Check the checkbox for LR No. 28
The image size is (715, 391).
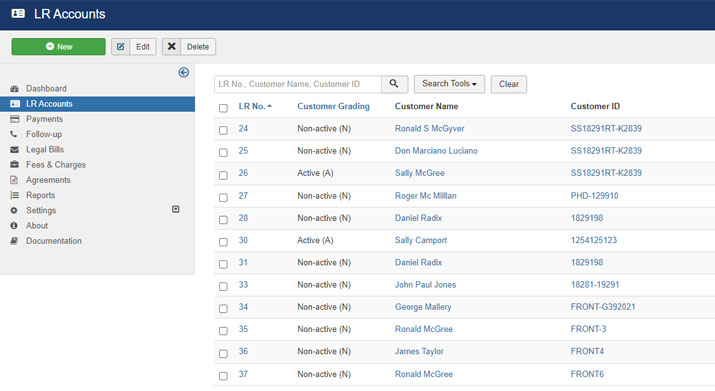pyautogui.click(x=223, y=220)
